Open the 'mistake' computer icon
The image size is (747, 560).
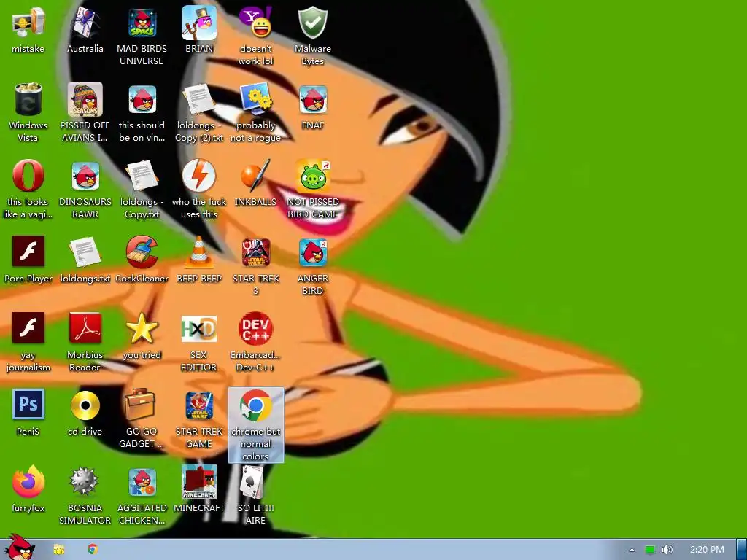coord(28,23)
